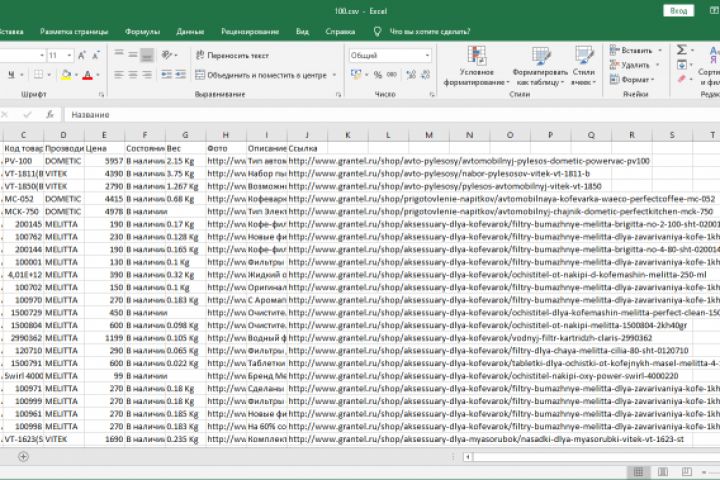This screenshot has height=480, width=720.
Task: Toggle center text alignment
Action: [x=133, y=74]
